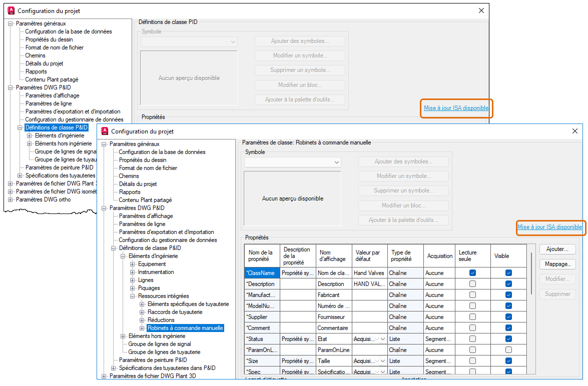Click Nom de la propriété column header
The height and width of the screenshot is (386, 588).
click(x=262, y=256)
